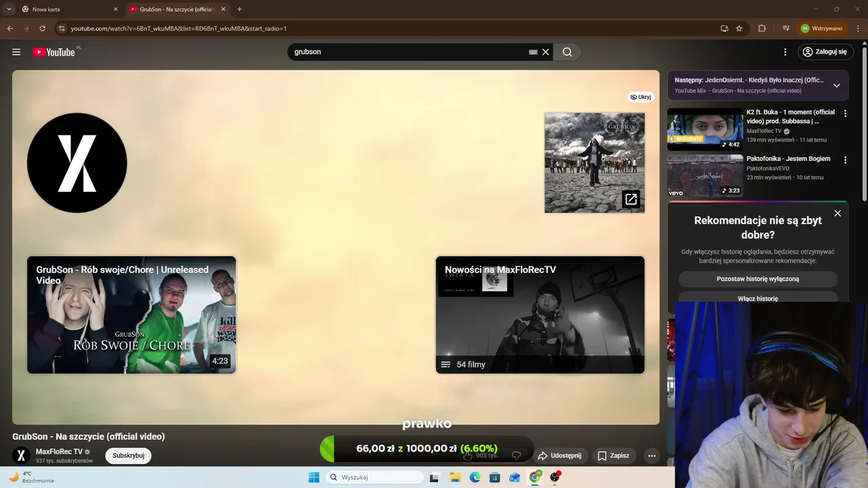Open File Explorer from taskbar
Image resolution: width=868 pixels, height=488 pixels.
point(455,477)
